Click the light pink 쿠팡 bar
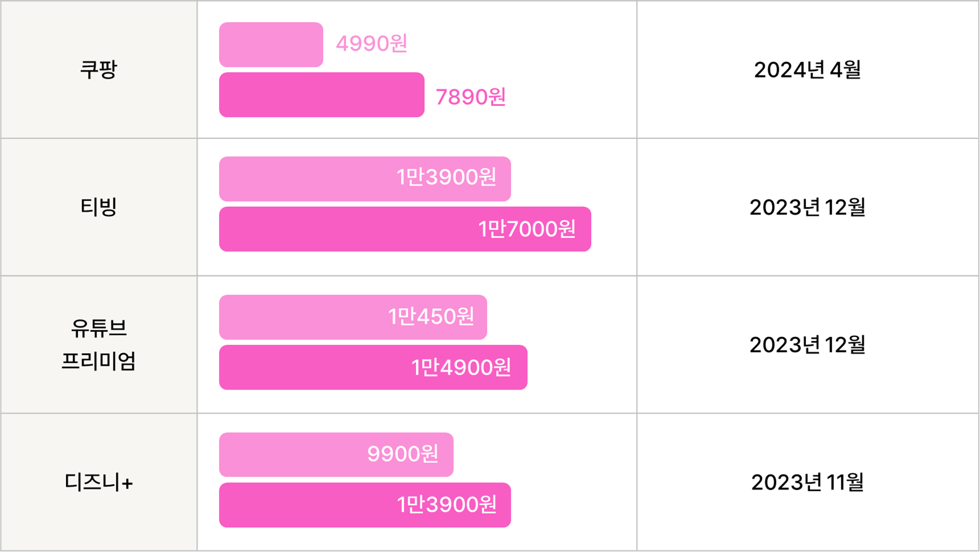Viewport: 980px width, 552px height. tap(271, 45)
